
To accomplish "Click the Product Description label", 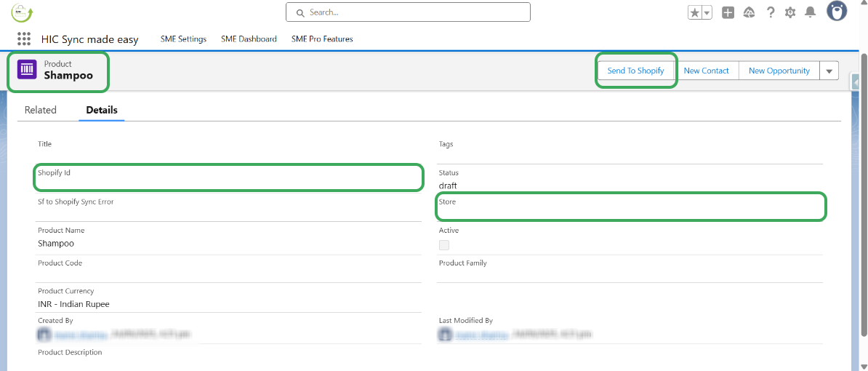I will [x=70, y=352].
